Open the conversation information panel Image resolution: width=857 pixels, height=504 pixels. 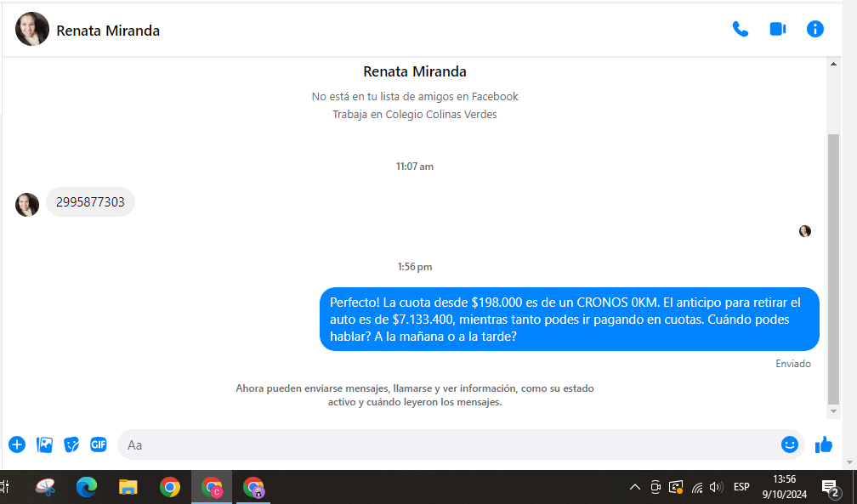[x=814, y=29]
